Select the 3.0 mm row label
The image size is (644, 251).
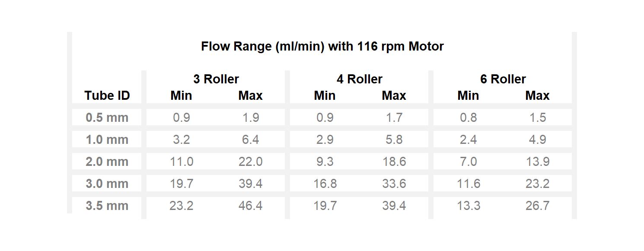107,184
